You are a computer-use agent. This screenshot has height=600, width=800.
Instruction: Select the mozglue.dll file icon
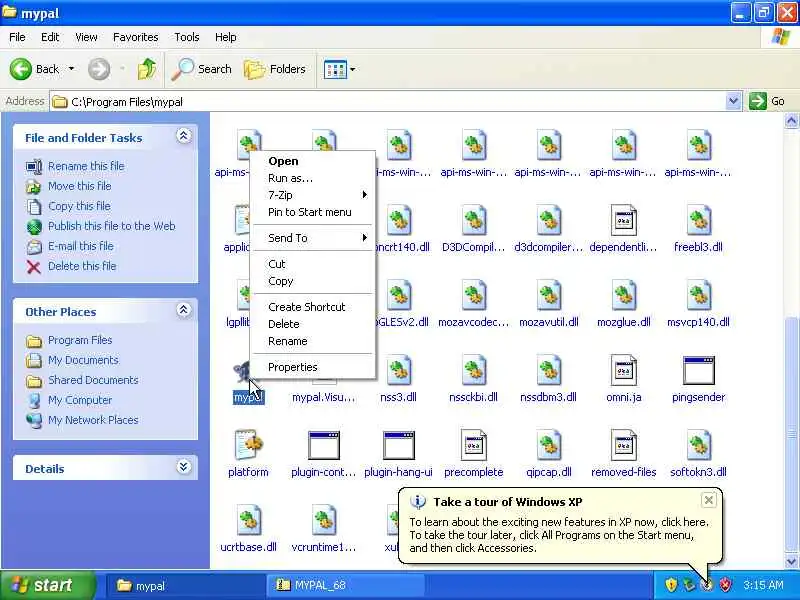(x=623, y=296)
